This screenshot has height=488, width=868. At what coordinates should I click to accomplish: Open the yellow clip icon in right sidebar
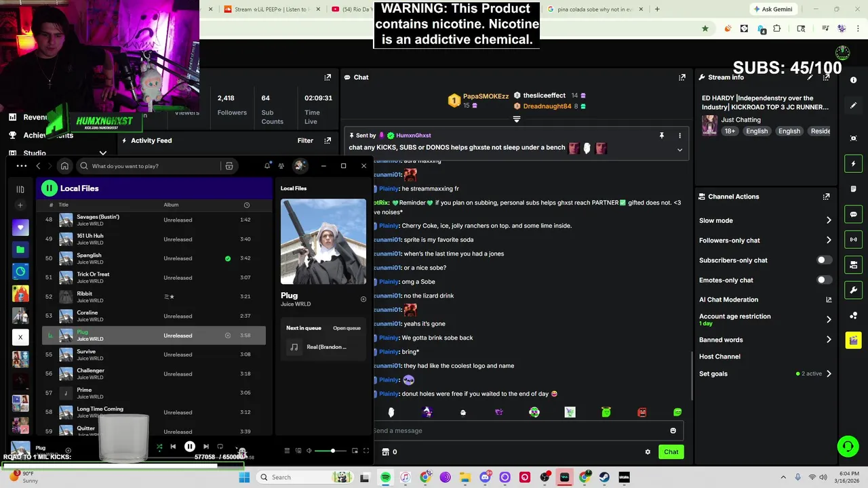853,340
